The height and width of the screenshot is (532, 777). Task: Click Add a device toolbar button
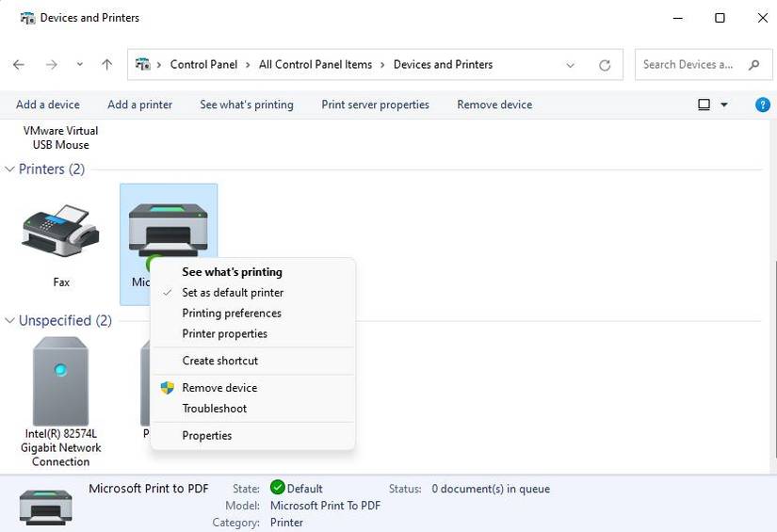(x=48, y=105)
